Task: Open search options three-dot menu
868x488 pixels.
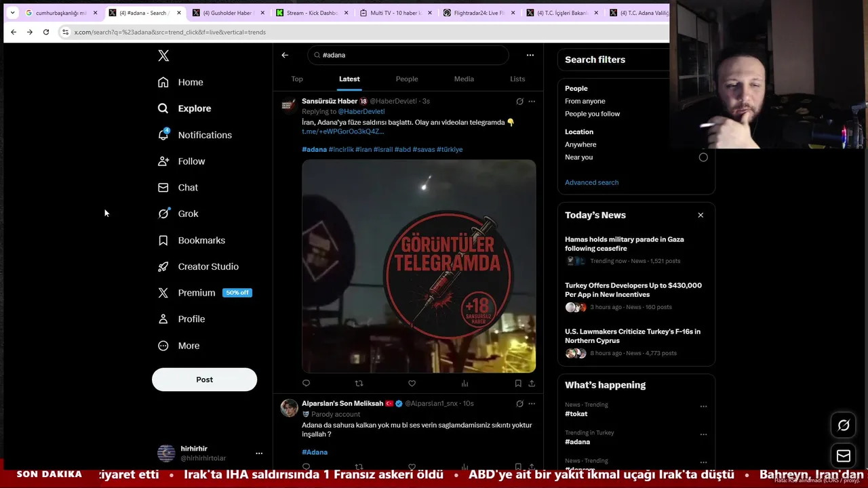Action: pyautogui.click(x=530, y=55)
